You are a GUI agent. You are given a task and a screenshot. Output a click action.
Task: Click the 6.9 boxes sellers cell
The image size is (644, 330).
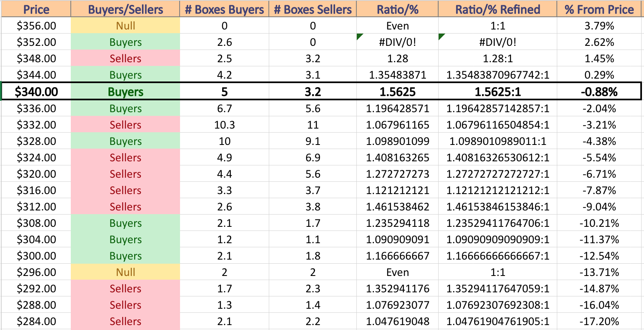click(313, 158)
